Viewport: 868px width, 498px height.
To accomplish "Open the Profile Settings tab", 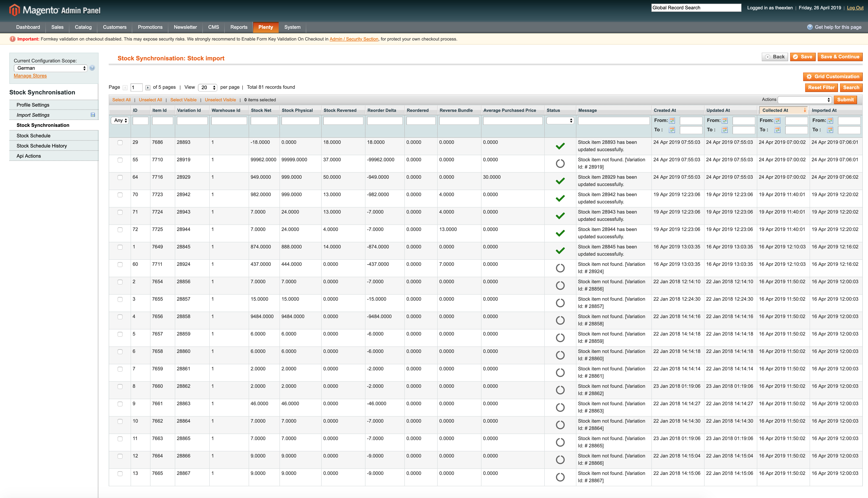I will coord(54,105).
